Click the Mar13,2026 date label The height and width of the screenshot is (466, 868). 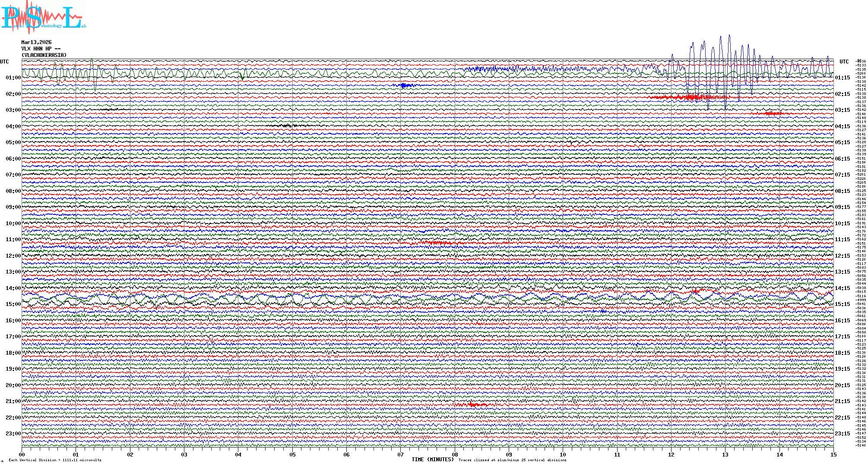coord(36,42)
